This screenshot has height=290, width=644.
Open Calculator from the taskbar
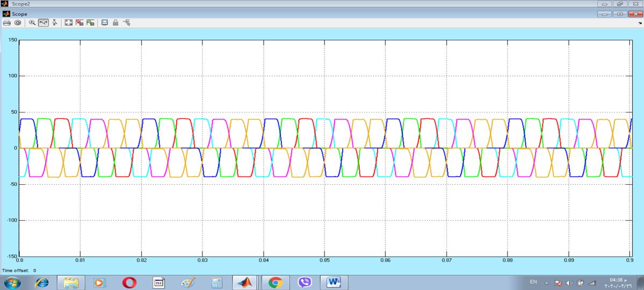217,282
